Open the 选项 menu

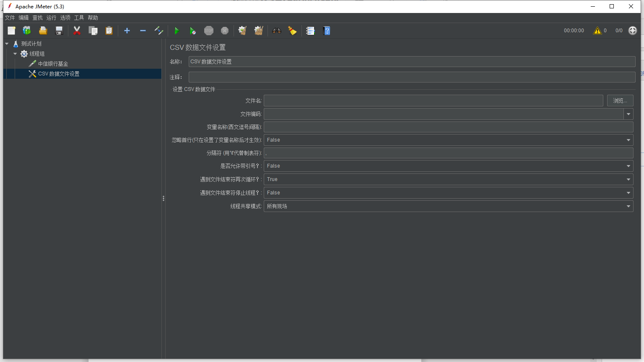pyautogui.click(x=65, y=18)
